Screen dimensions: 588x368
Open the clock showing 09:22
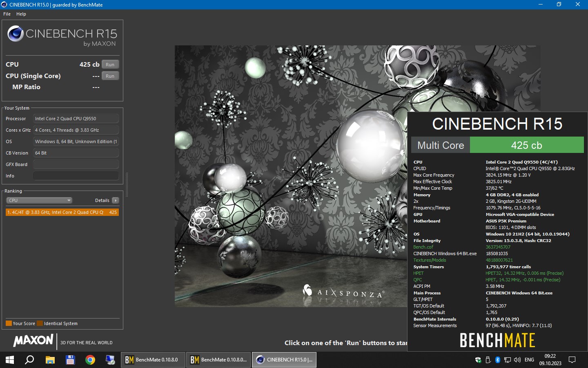[550, 360]
